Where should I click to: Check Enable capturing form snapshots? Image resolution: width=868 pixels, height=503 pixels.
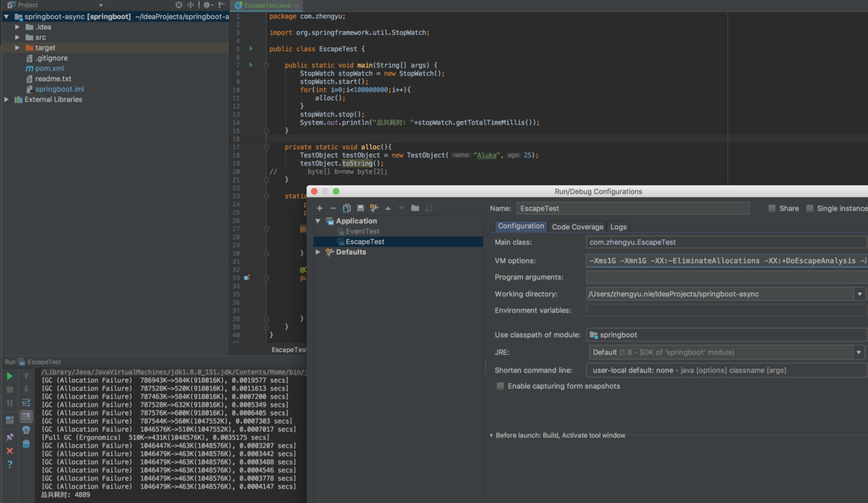pyautogui.click(x=500, y=386)
